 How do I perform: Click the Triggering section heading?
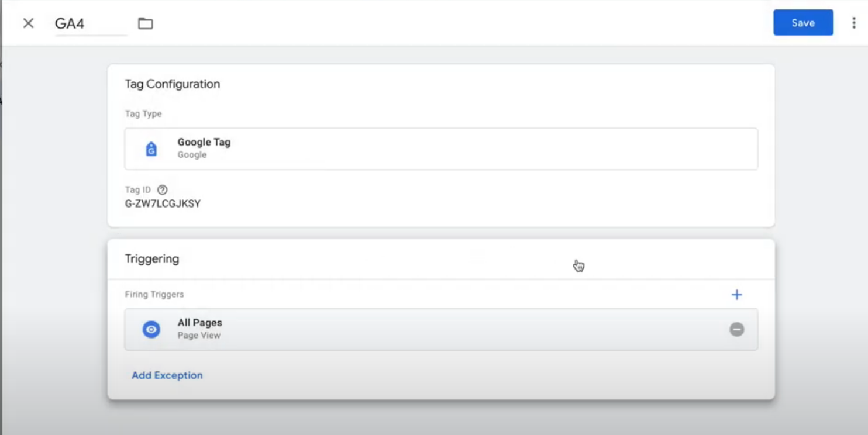[x=152, y=259]
